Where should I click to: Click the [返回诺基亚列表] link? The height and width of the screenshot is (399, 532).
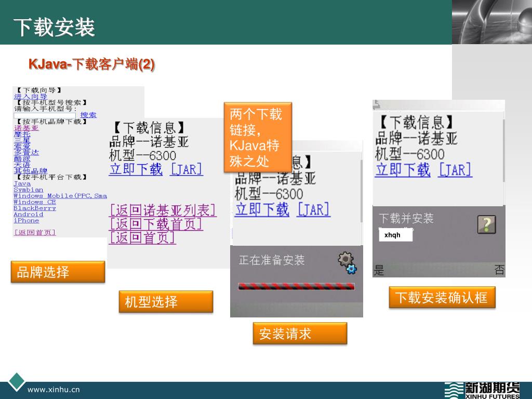[x=163, y=210]
